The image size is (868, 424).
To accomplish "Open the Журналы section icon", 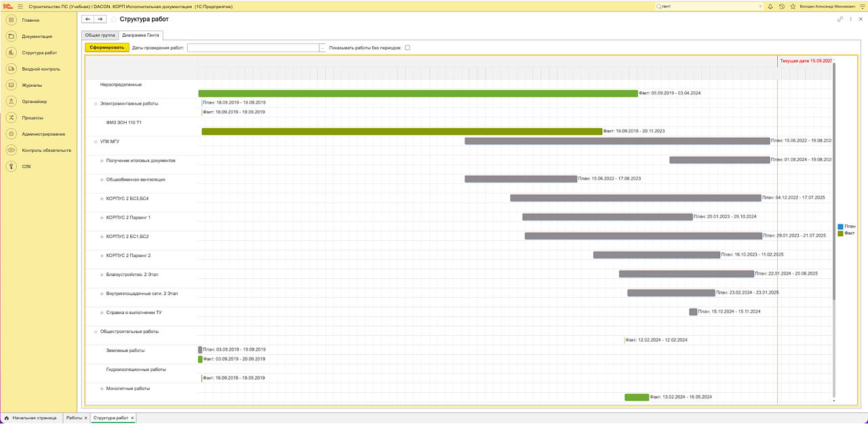I will tap(11, 85).
